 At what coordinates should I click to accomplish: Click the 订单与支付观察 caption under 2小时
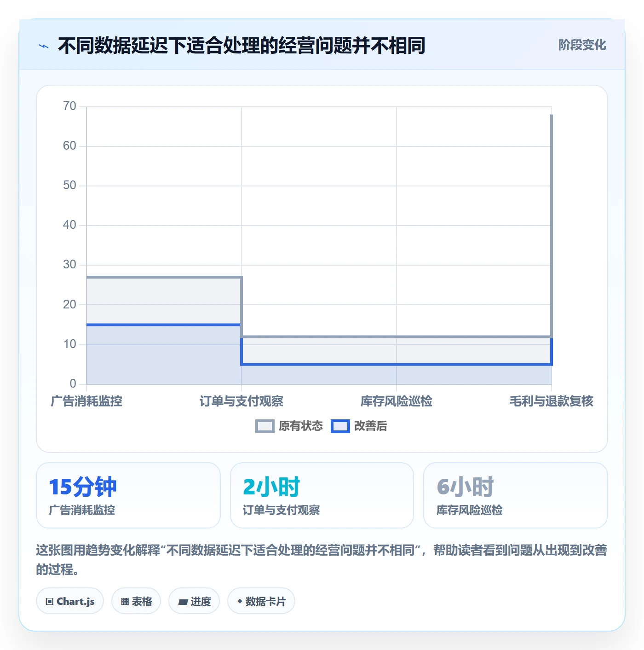(x=281, y=510)
